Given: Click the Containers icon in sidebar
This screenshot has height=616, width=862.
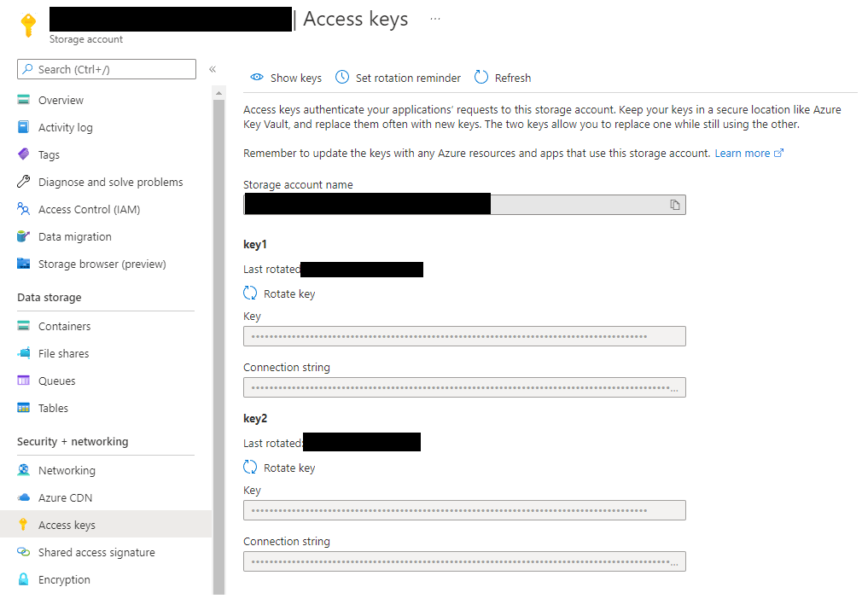Looking at the screenshot, I should [x=24, y=326].
